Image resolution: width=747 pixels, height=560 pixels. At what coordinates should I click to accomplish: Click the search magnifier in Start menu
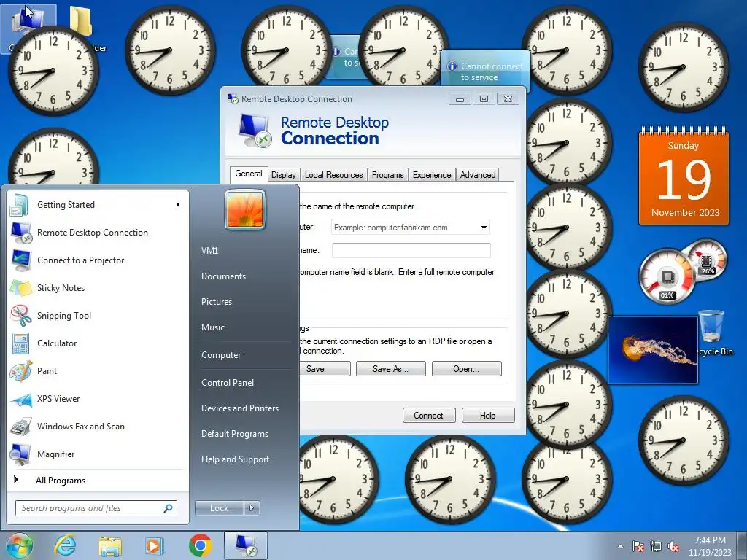(169, 508)
